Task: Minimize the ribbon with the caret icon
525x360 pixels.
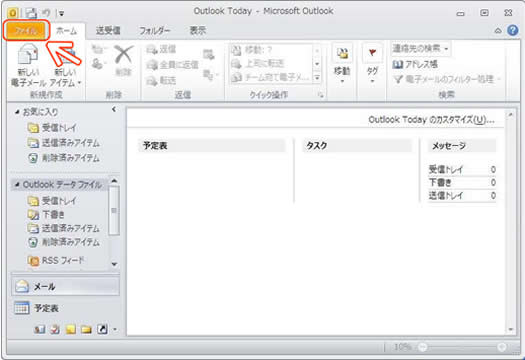Action: 498,31
